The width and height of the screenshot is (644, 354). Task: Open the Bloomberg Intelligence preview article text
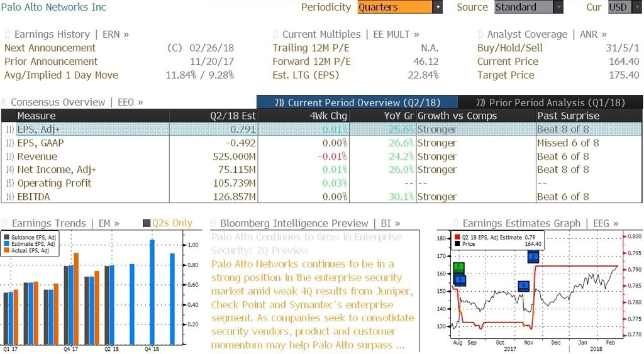313,304
